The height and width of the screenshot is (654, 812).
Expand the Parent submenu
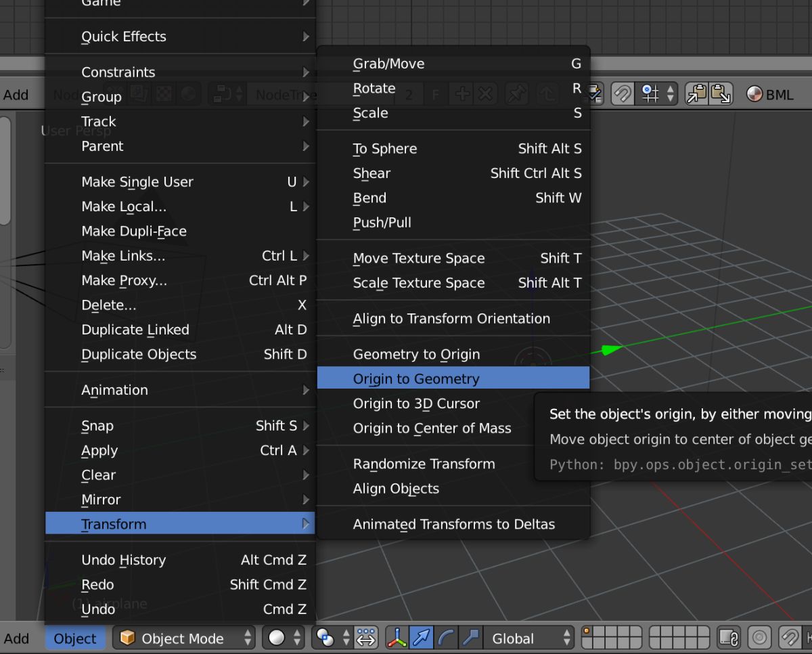pyautogui.click(x=180, y=146)
